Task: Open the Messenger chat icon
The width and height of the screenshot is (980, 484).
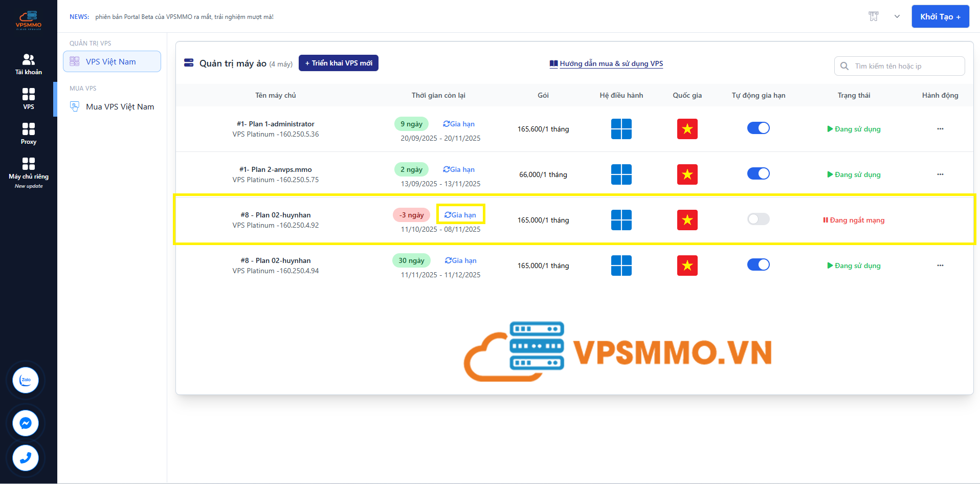Action: [x=26, y=423]
